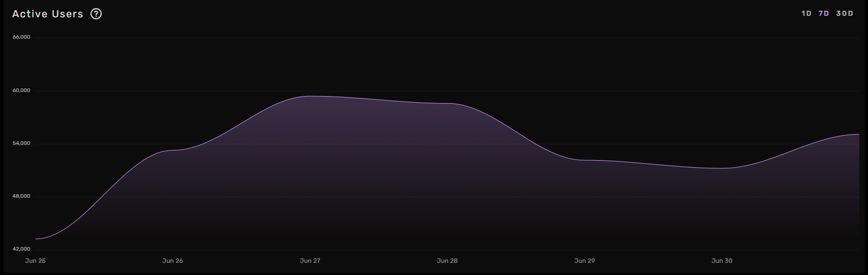The image size is (868, 275).
Task: Click the Active Users chart title
Action: click(x=48, y=14)
